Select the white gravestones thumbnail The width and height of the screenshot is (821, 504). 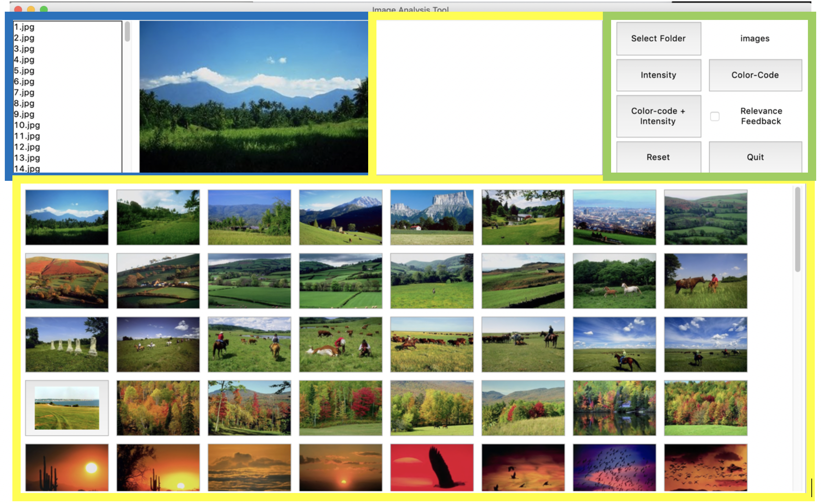click(67, 344)
